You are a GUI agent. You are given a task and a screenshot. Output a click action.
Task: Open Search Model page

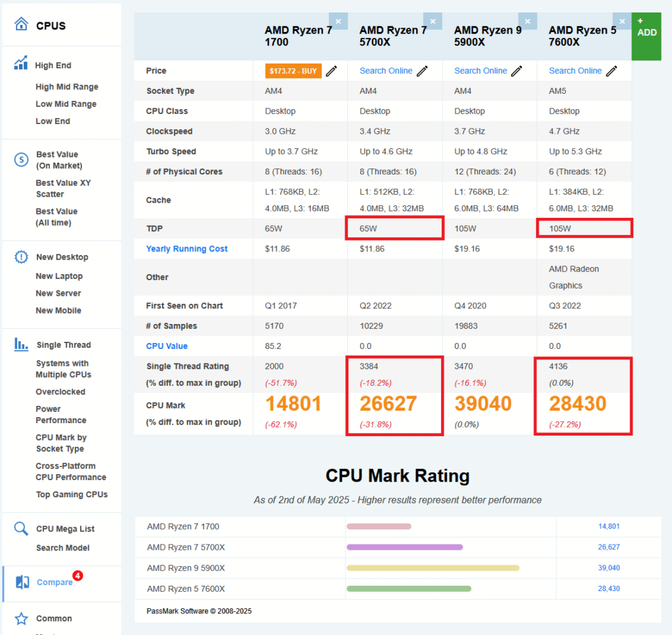pyautogui.click(x=62, y=548)
